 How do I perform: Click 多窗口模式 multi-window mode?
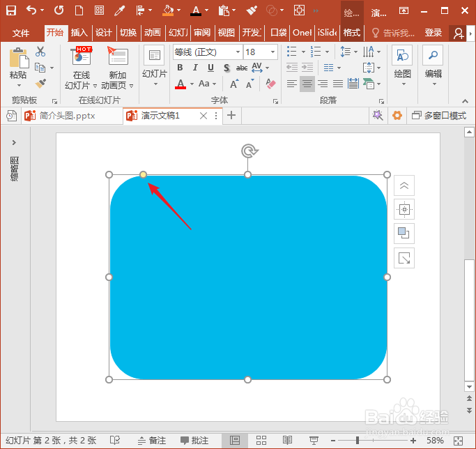[x=438, y=116]
